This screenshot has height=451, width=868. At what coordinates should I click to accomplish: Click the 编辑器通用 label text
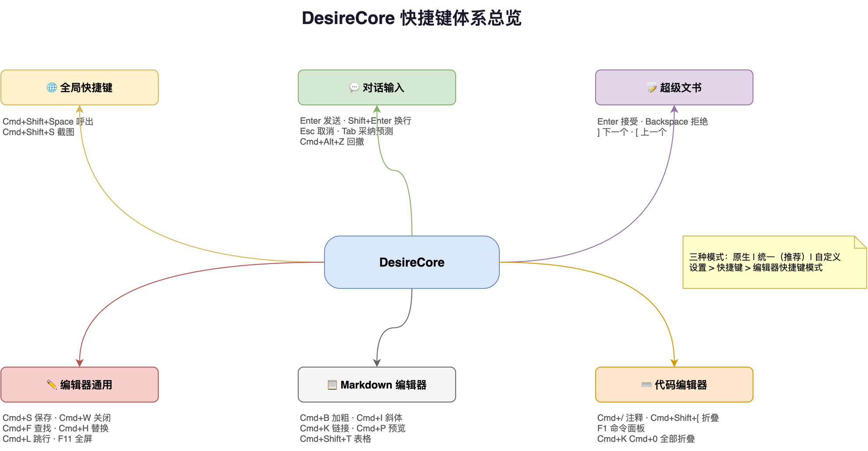pos(86,385)
